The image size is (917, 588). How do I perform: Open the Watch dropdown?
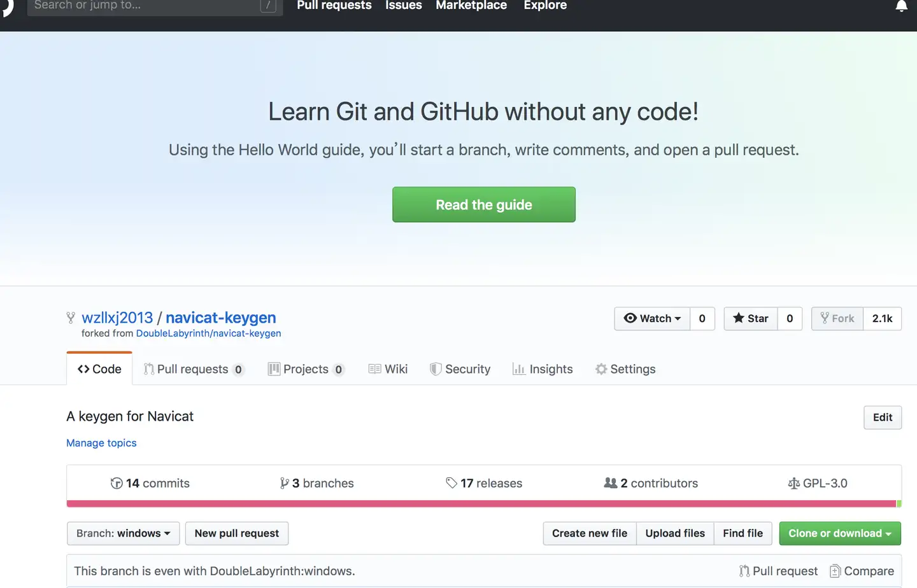652,318
